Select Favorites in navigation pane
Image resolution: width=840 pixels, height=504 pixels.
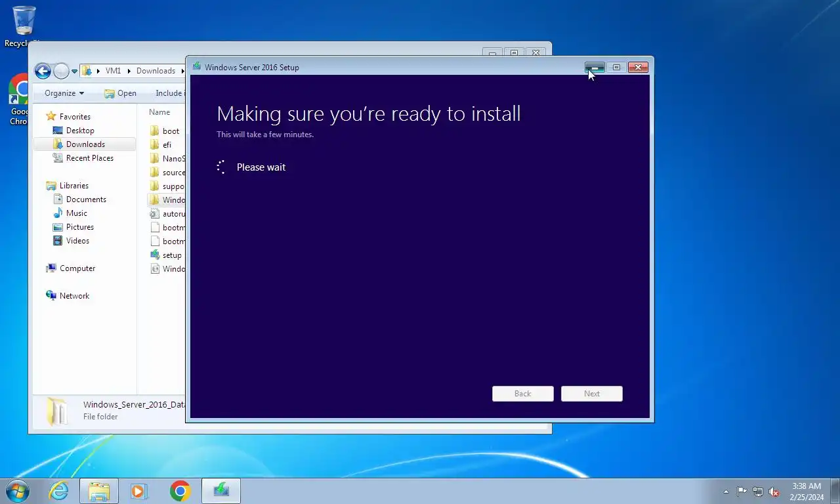[x=75, y=117]
